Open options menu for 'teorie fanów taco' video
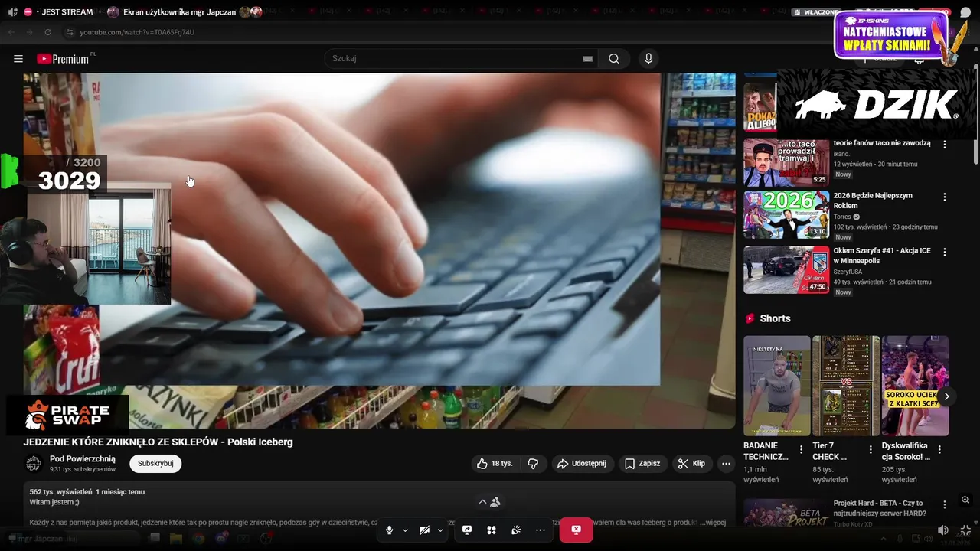 [944, 144]
